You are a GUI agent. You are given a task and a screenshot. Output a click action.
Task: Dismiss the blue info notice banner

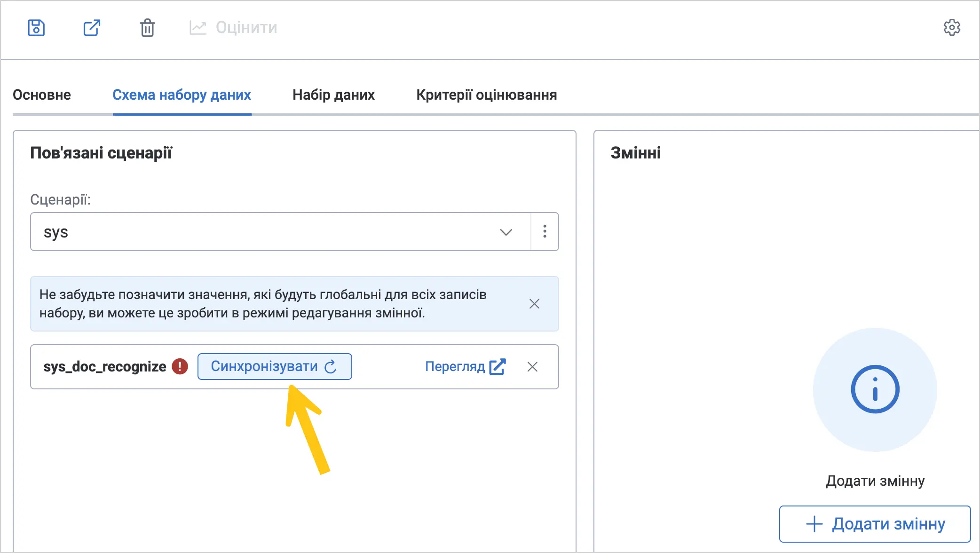pos(534,304)
